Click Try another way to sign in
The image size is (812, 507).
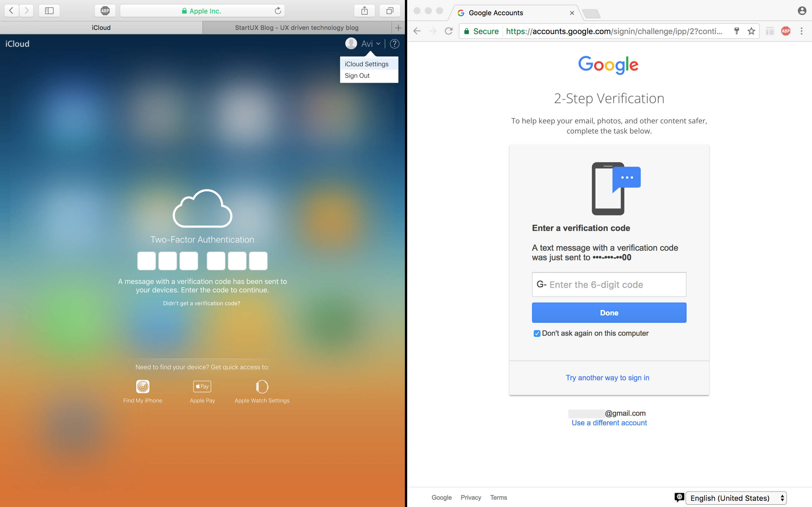pyautogui.click(x=607, y=378)
